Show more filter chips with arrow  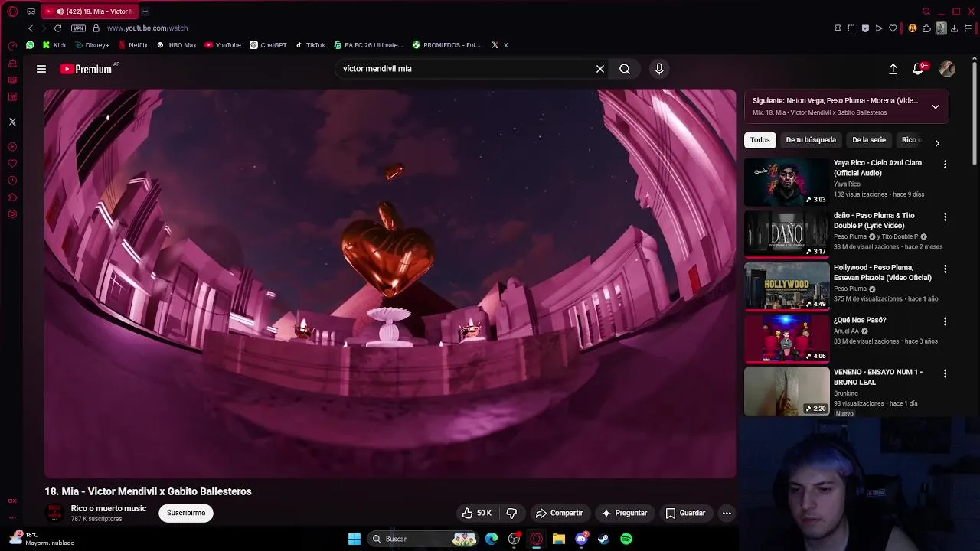[x=937, y=143]
